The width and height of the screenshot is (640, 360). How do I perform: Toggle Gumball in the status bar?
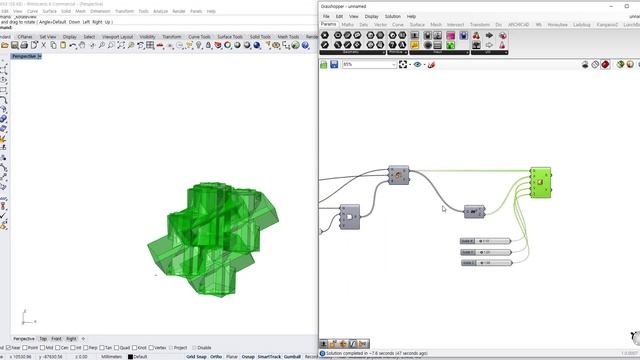pos(292,357)
